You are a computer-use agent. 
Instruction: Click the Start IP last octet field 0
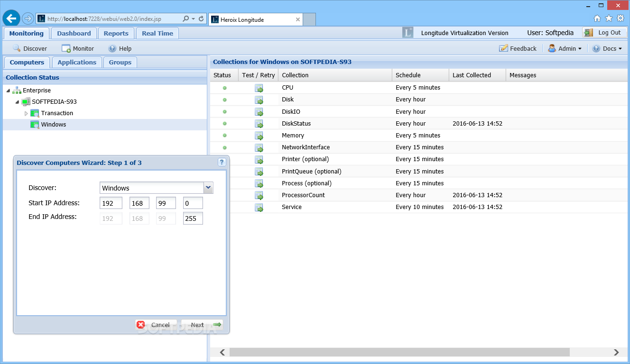coord(193,203)
